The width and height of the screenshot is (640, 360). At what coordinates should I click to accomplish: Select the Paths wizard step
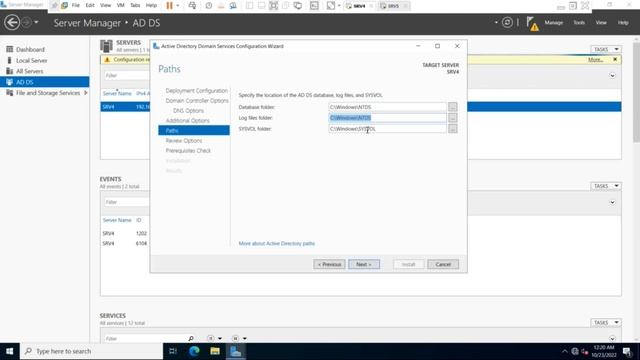click(194, 130)
